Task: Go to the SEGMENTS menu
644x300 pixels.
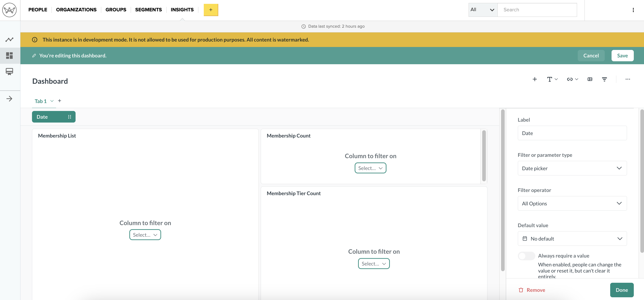Action: tap(148, 10)
